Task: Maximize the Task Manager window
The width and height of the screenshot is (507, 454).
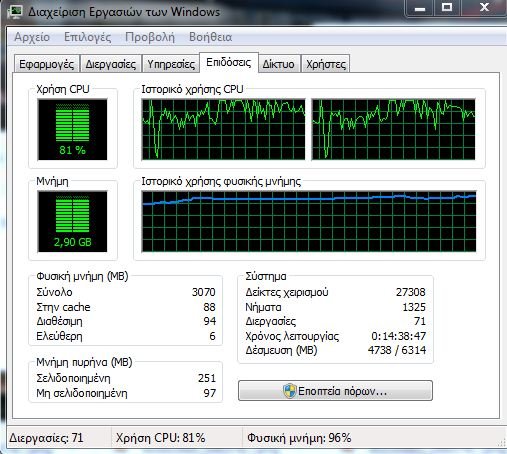Action: (x=447, y=8)
